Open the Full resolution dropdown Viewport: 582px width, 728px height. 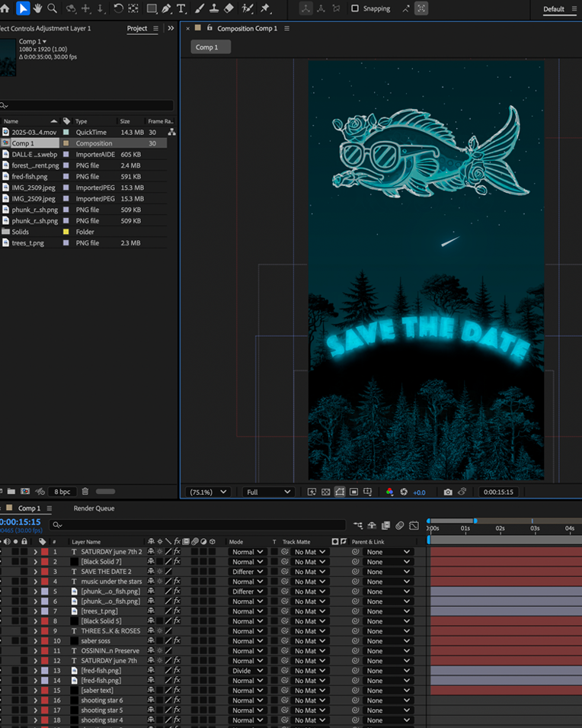(268, 492)
